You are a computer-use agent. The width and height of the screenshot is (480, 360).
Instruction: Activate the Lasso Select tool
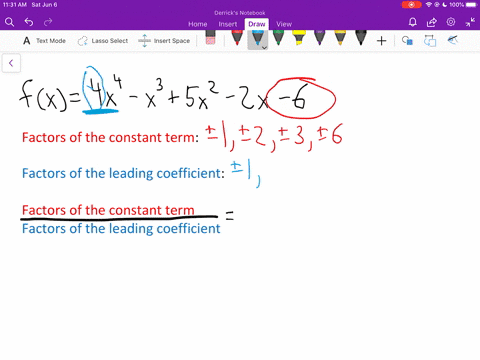click(x=103, y=41)
